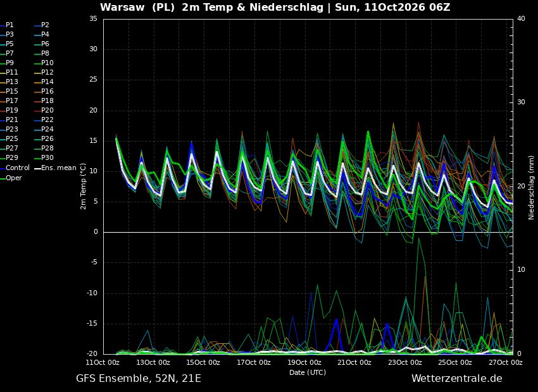The height and width of the screenshot is (392, 538).
Task: Click the '27Oct 00z' date axis label
Action: pyautogui.click(x=506, y=362)
